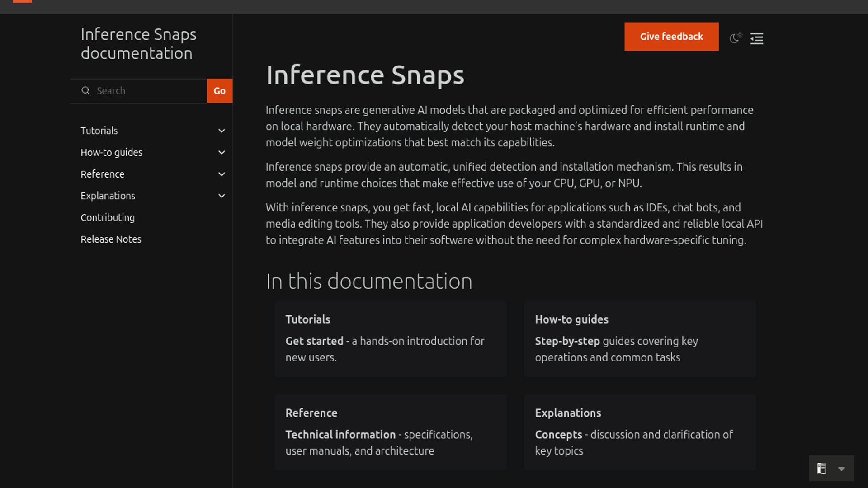868x488 pixels.
Task: Click the search magnifier icon
Action: tap(86, 91)
